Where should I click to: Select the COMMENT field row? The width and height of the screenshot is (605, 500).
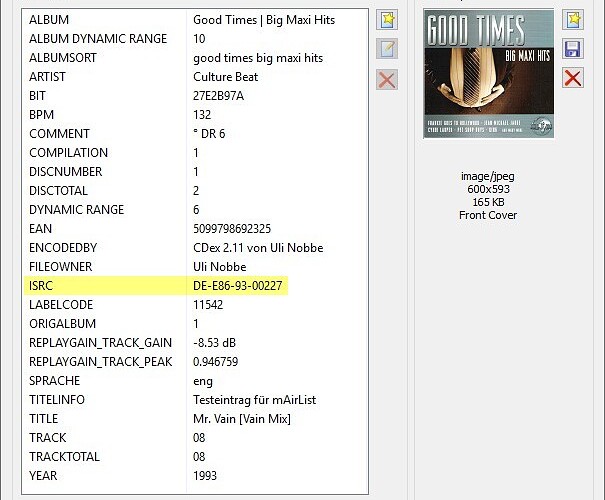[x=195, y=133]
